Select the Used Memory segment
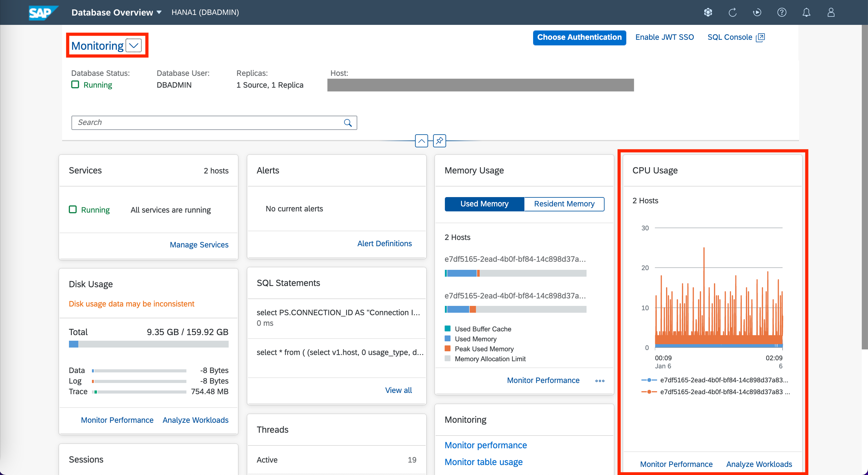The width and height of the screenshot is (868, 475). 484,204
